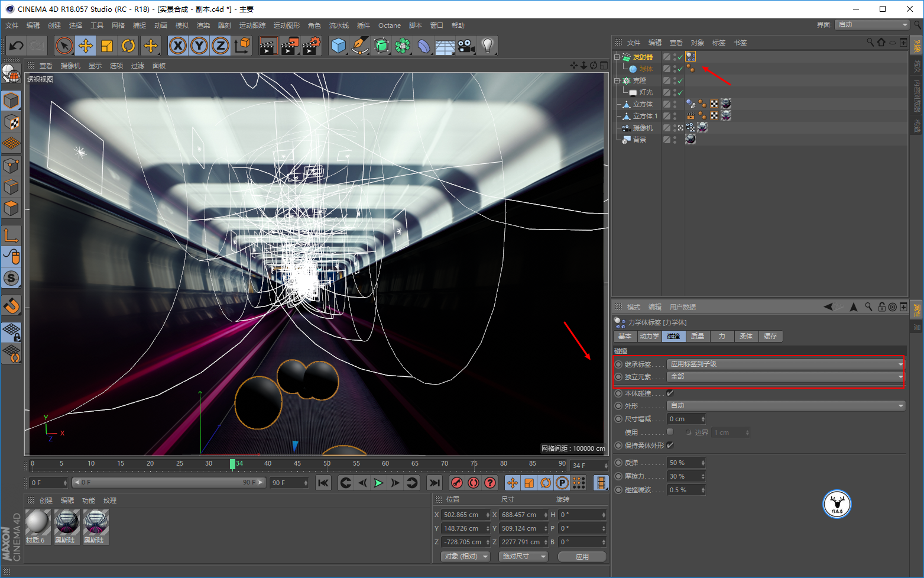924x578 pixels.
Task: Click the Record Active Objects keyframe button
Action: (x=456, y=483)
